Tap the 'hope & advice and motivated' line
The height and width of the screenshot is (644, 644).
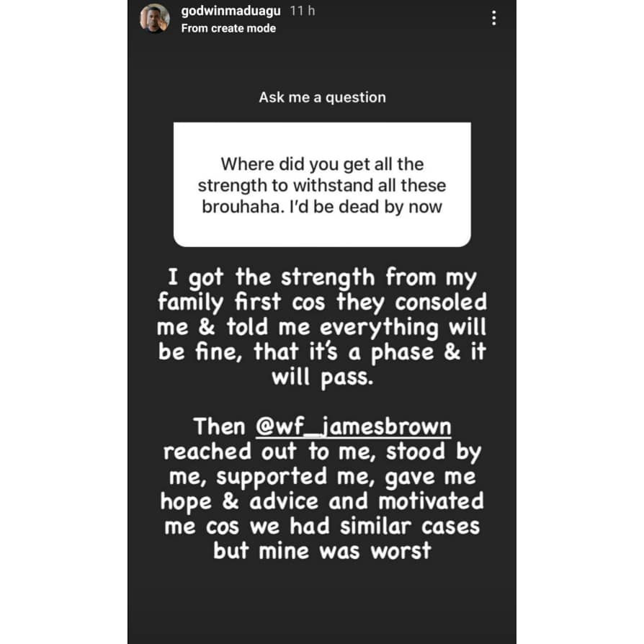(x=322, y=502)
